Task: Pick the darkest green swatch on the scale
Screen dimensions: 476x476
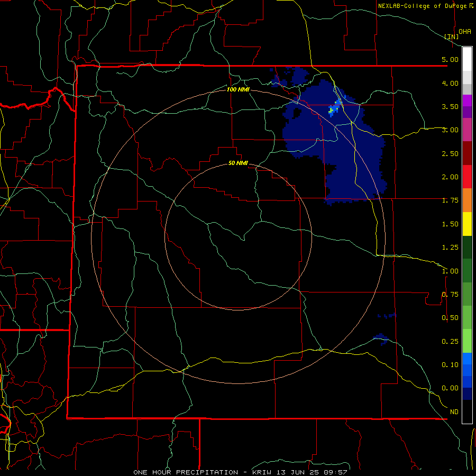Action: click(467, 247)
